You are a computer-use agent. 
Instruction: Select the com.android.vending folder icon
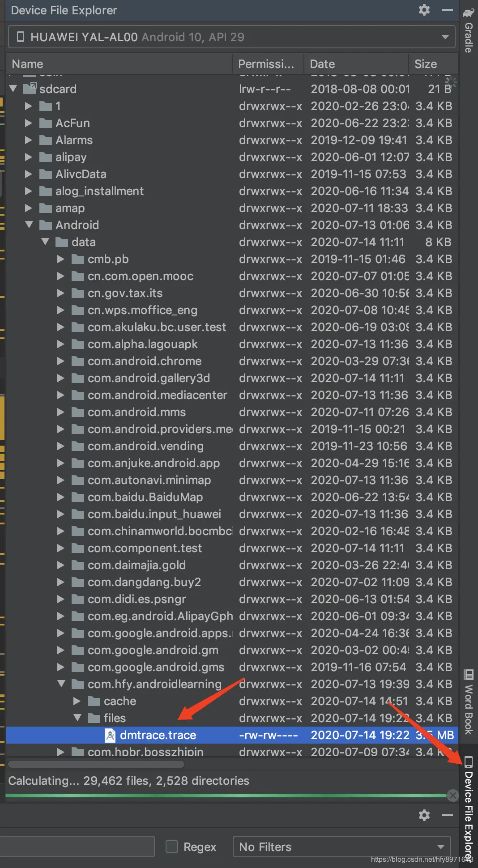point(78,446)
